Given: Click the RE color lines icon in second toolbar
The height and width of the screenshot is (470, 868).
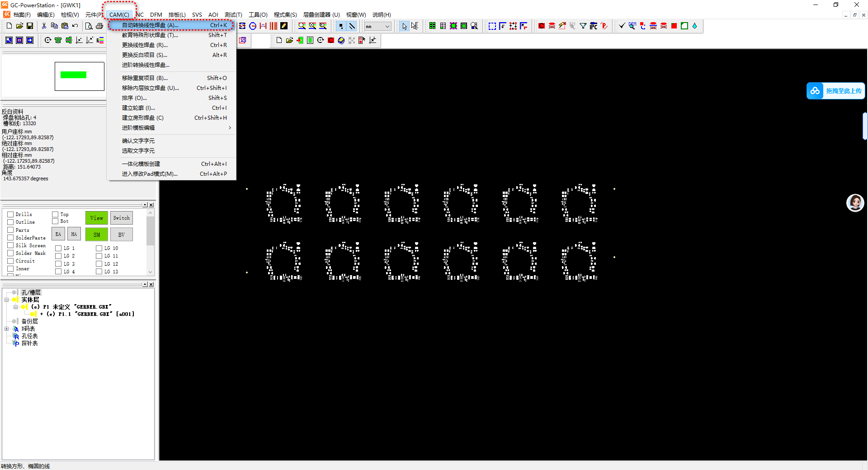Looking at the screenshot, I should pyautogui.click(x=100, y=40).
